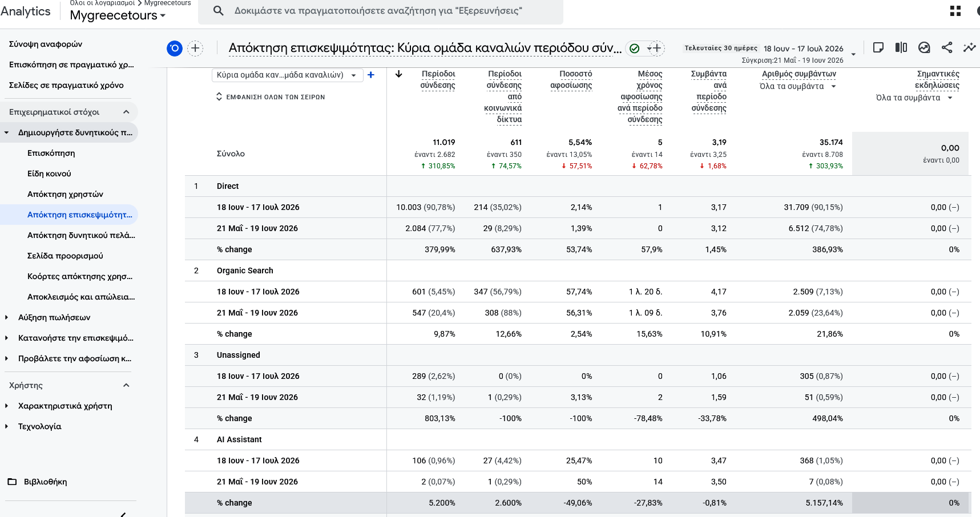The image size is (980, 517).
Task: Expand the Προβάλετε την αφοσίωση κ... group
Action: pos(6,358)
